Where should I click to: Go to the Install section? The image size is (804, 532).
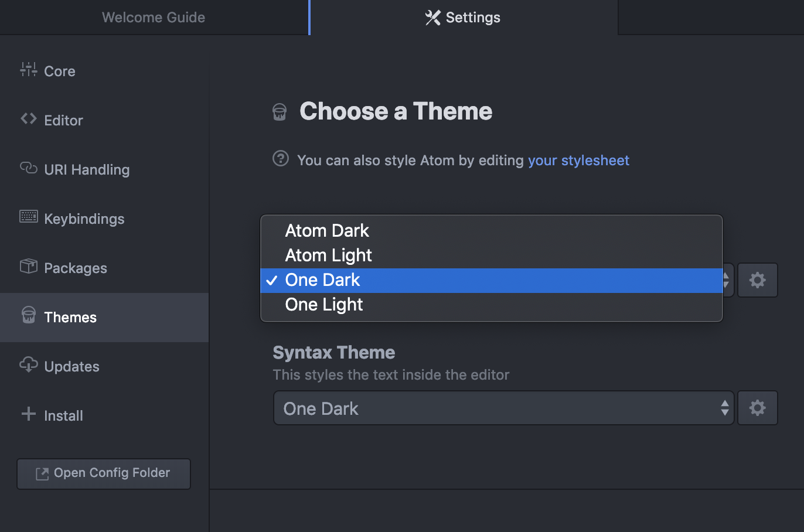104,415
